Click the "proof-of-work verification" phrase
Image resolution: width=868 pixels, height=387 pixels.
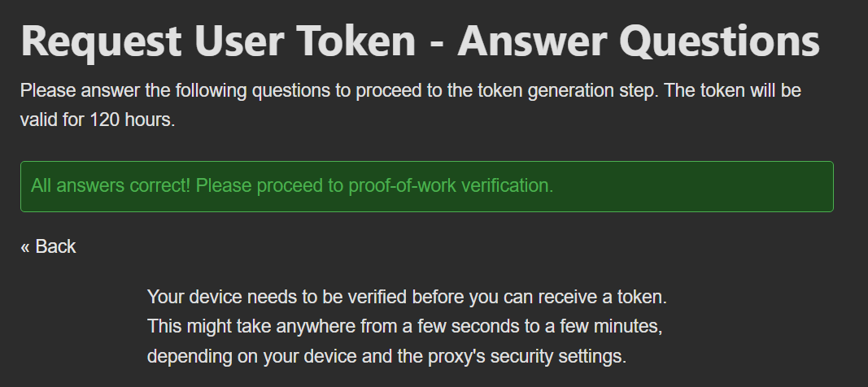tap(451, 185)
